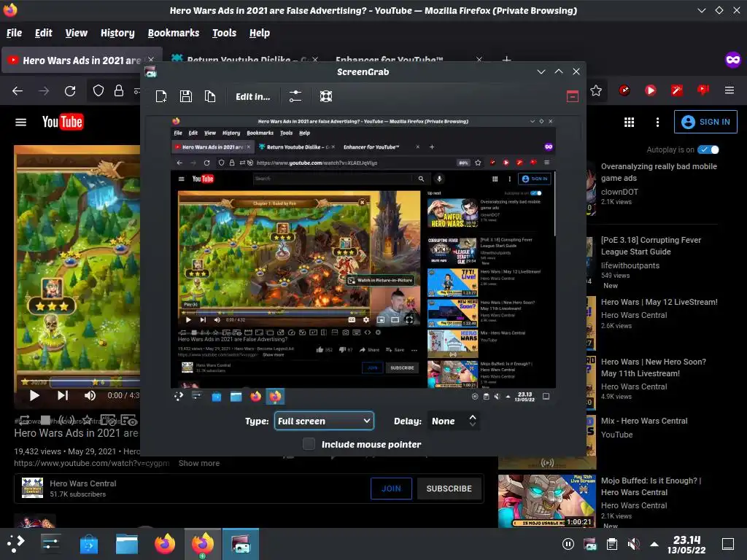Skip to the next video
This screenshot has height=560, width=747.
coord(63,395)
